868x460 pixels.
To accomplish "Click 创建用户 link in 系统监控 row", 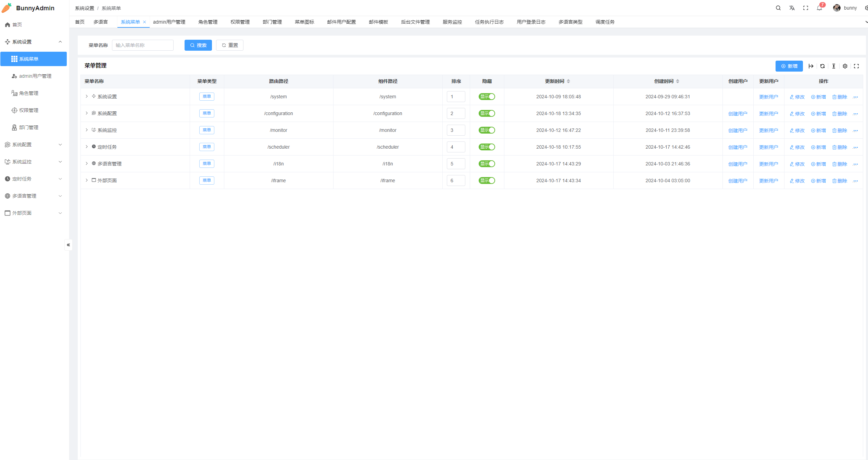I will tap(738, 130).
